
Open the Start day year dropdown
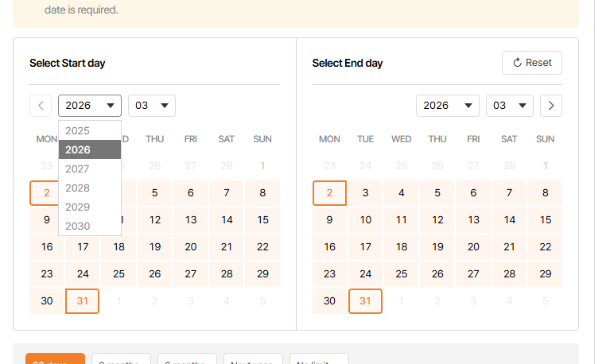(x=90, y=106)
